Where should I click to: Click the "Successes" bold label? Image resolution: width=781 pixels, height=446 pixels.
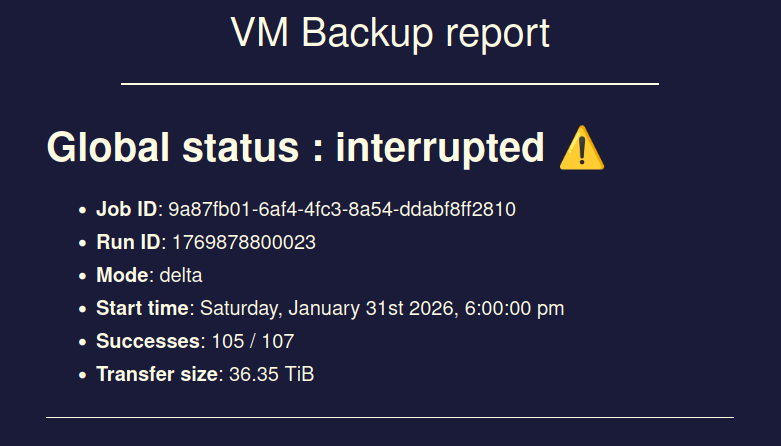(x=148, y=341)
